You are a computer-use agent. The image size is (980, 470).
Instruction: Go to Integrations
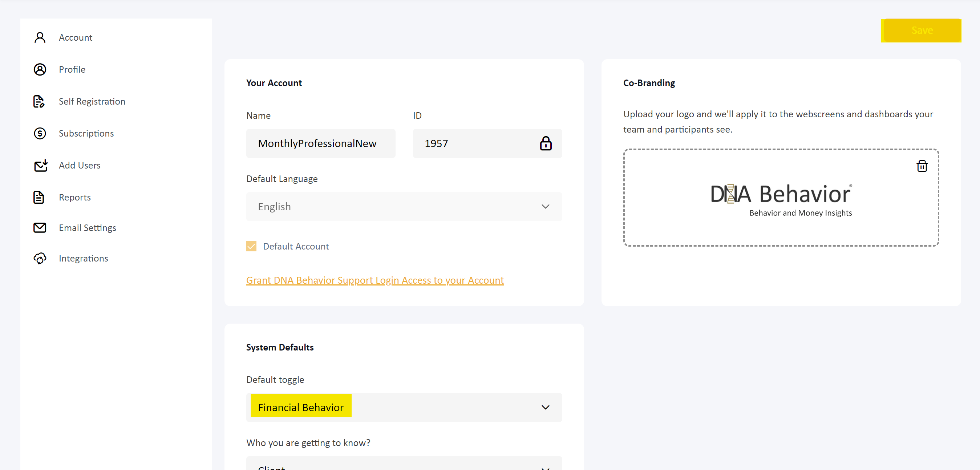point(83,258)
